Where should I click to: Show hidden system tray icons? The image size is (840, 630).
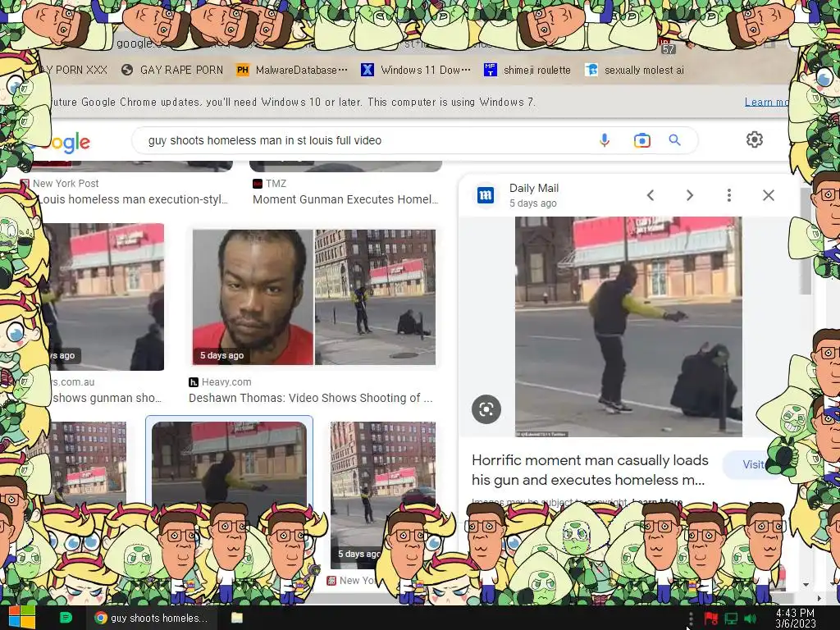click(690, 619)
